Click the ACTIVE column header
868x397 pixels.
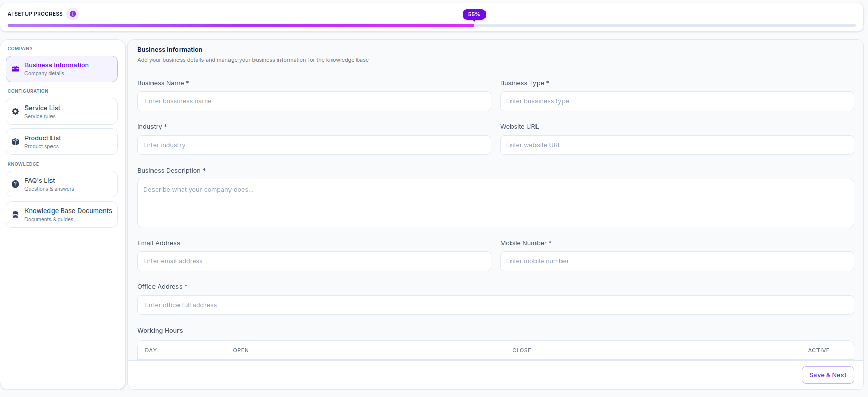pyautogui.click(x=819, y=350)
